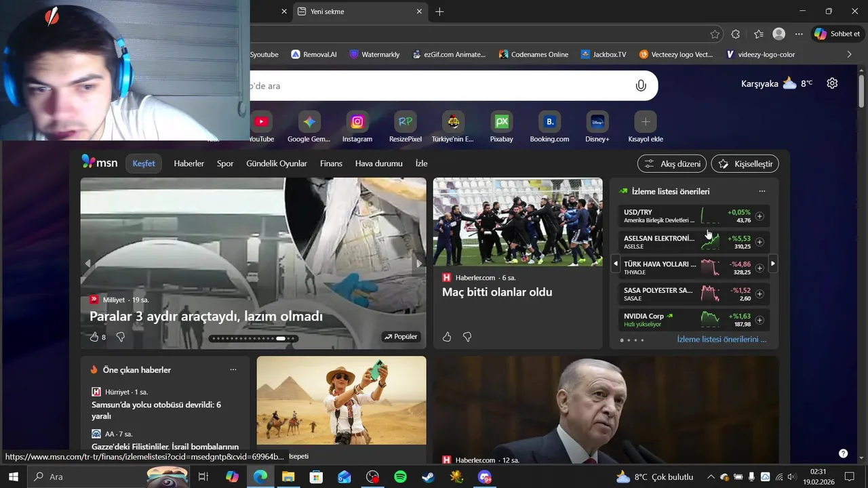The image size is (868, 488).
Task: Click the Kişiselleştir button
Action: [x=745, y=163]
